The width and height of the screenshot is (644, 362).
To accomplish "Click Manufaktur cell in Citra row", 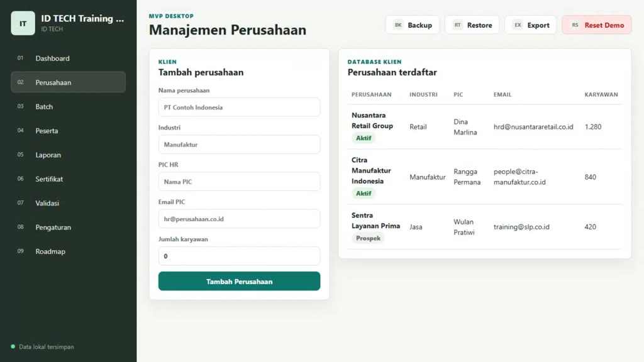I will [427, 177].
